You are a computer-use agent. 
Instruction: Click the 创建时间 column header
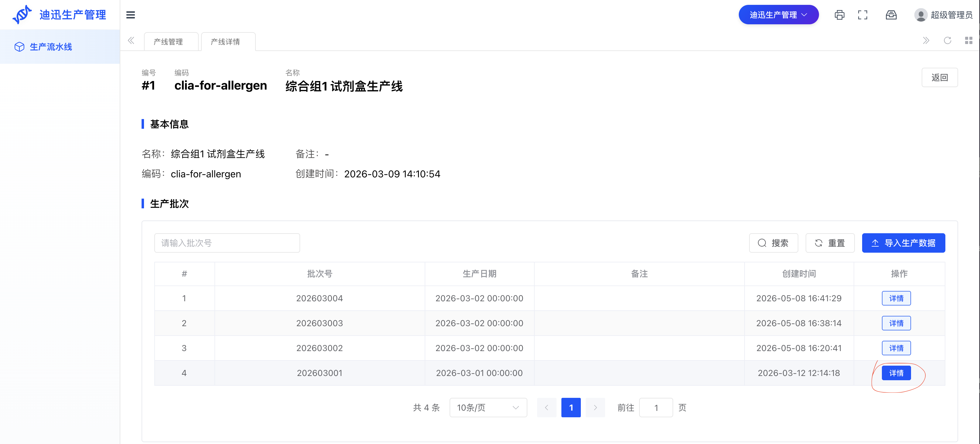tap(799, 274)
